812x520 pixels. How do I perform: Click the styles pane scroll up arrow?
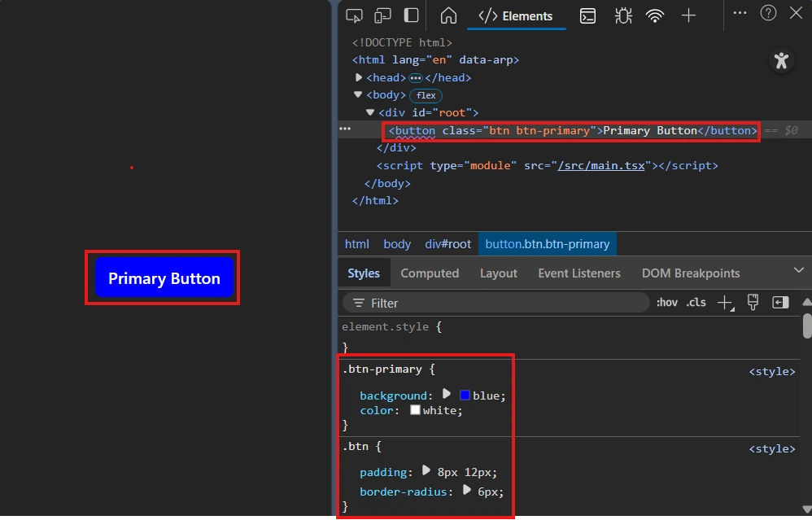(x=807, y=302)
